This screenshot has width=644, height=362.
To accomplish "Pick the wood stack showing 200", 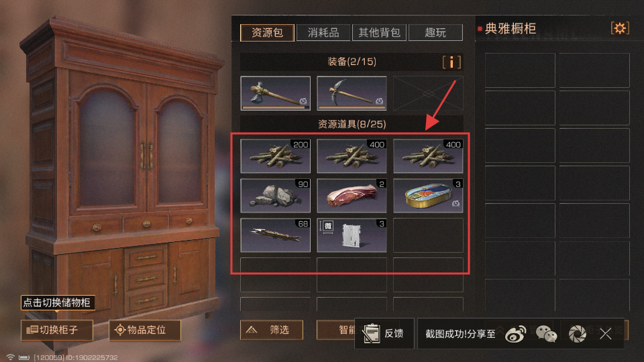I will pos(275,156).
